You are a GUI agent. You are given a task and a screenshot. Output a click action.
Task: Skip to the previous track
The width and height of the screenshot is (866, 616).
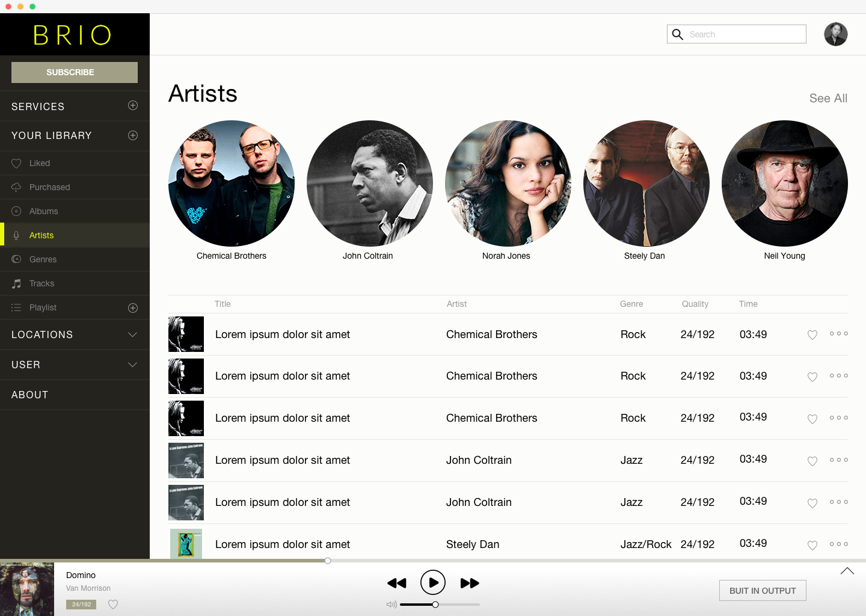(x=397, y=583)
